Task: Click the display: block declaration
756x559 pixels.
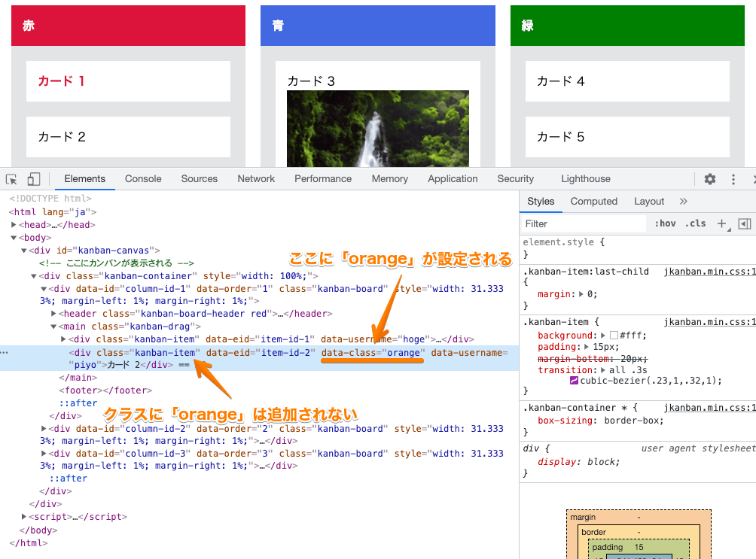Action: (578, 462)
